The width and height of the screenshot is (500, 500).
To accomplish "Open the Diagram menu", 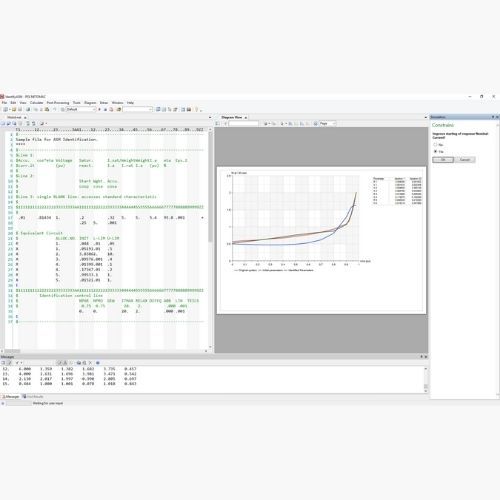I will pyautogui.click(x=90, y=103).
